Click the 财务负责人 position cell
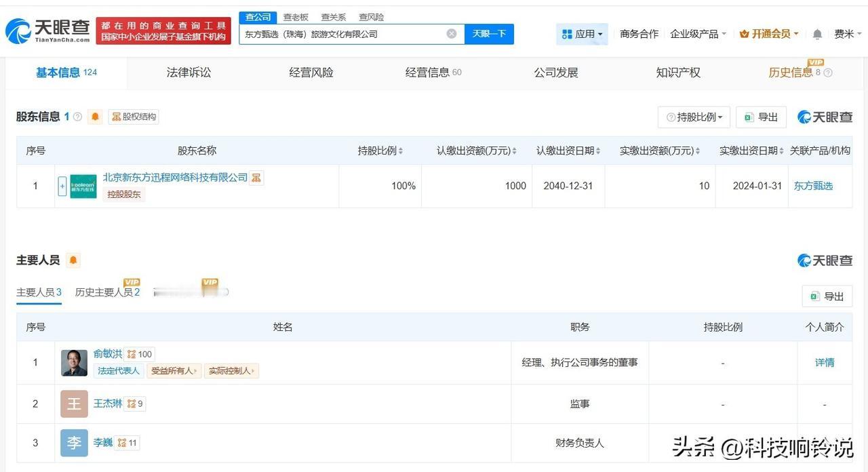This screenshot has height=472, width=868. tap(580, 443)
